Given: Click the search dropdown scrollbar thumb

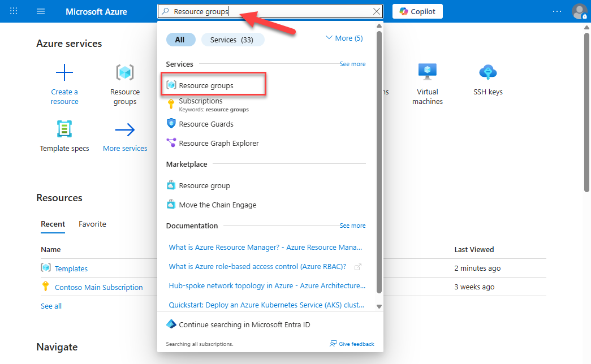Looking at the screenshot, I should (379, 162).
